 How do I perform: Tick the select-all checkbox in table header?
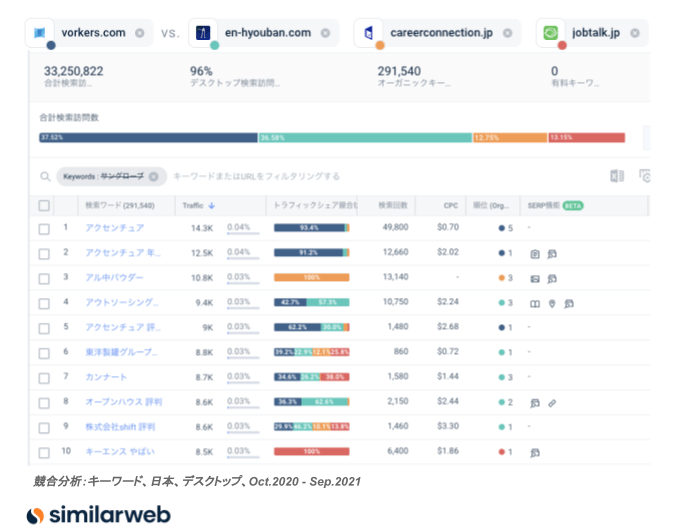[44, 206]
